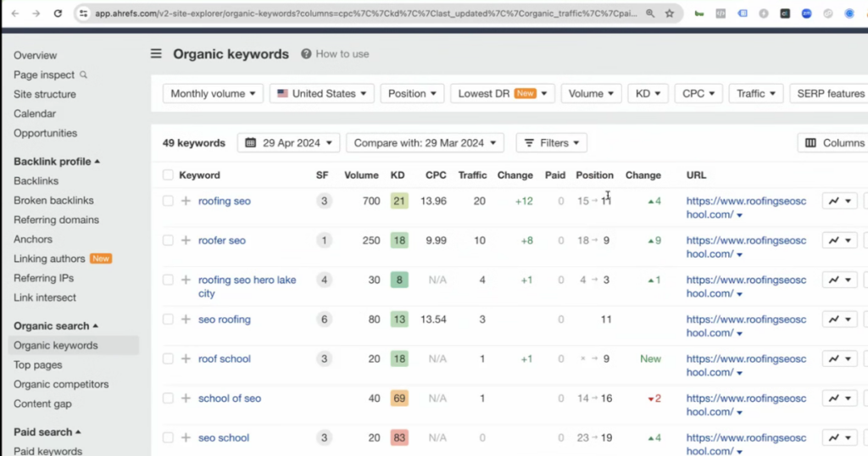Check the box for seo roofing row
The height and width of the screenshot is (456, 868).
coord(168,320)
